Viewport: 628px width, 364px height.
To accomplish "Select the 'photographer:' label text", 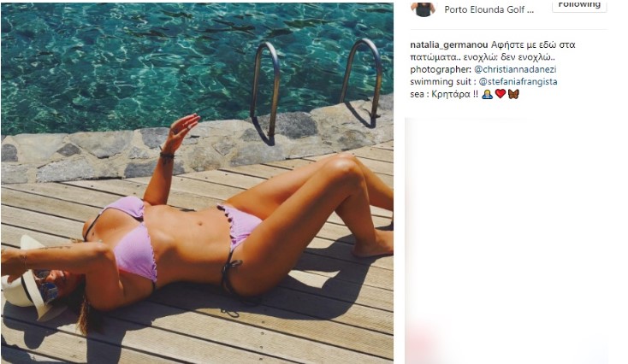I will [441, 69].
